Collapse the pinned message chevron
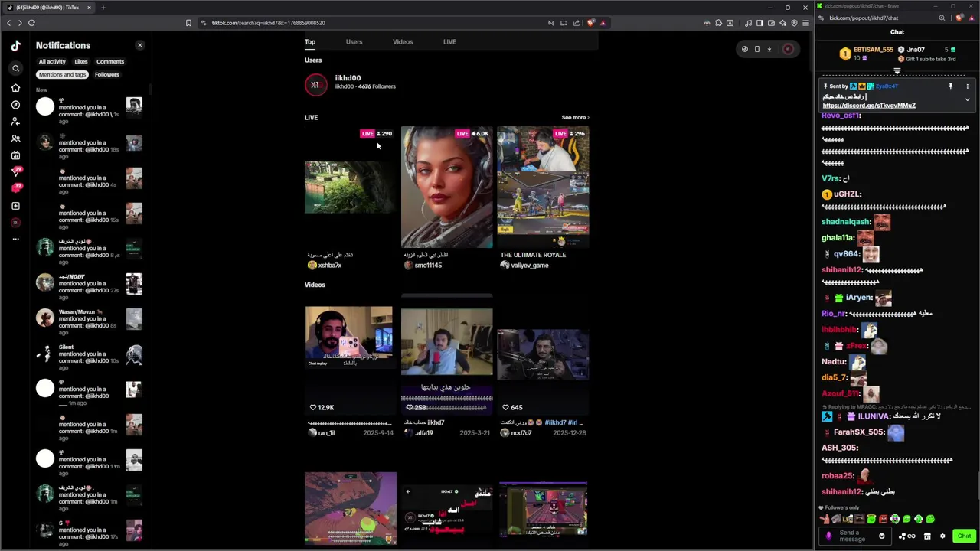Screen dimensions: 980x551 pyautogui.click(x=967, y=99)
